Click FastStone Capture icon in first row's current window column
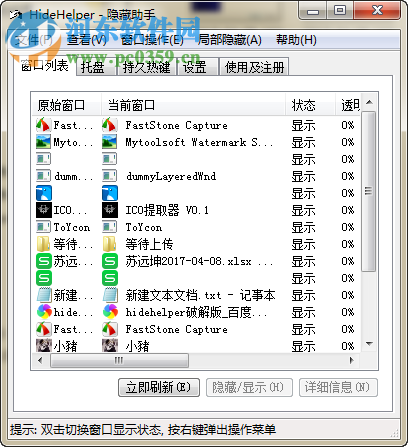 coord(110,125)
